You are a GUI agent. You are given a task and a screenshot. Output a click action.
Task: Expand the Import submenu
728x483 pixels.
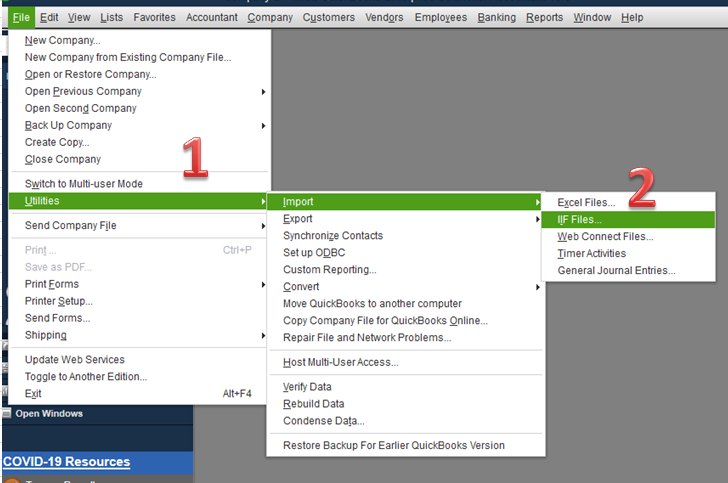(404, 202)
